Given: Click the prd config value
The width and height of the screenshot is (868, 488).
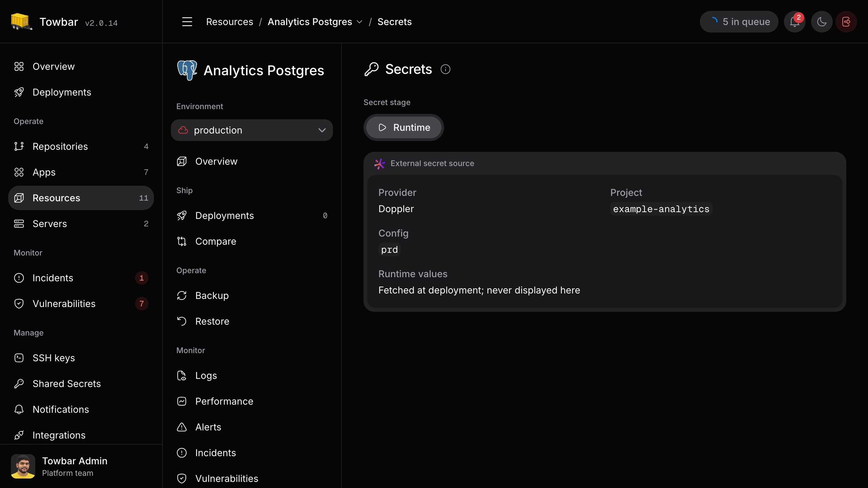Looking at the screenshot, I should (x=389, y=250).
